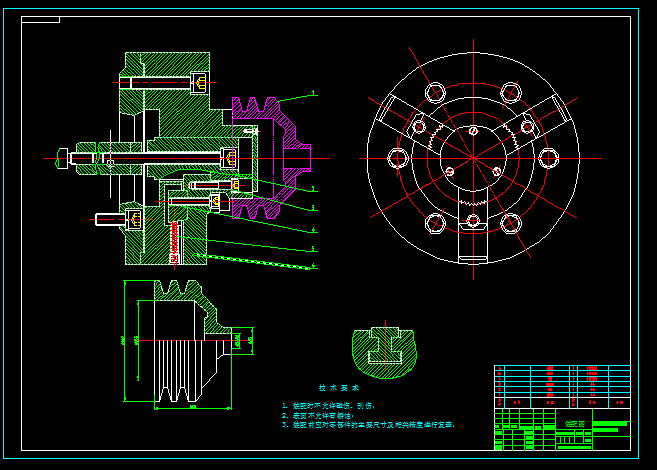Click balloon number 1 leader label
Image resolution: width=657 pixels, height=470 pixels.
pos(313,93)
